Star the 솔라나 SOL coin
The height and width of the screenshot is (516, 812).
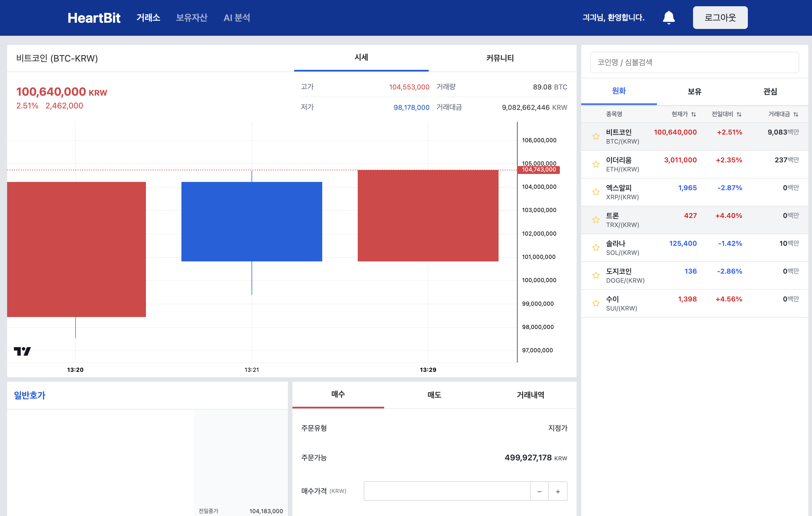click(x=595, y=248)
